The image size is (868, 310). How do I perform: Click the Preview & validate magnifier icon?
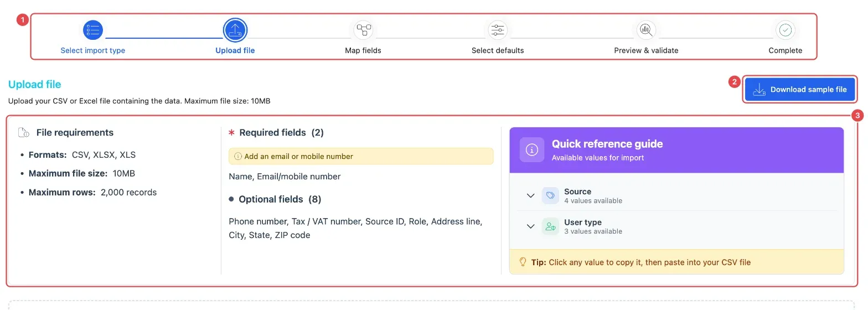(x=646, y=30)
